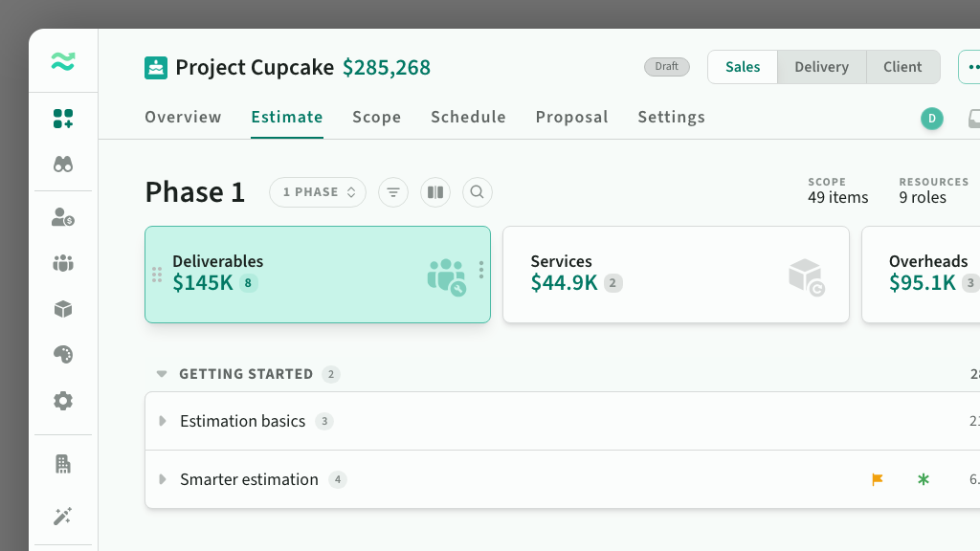Open the palette theme sidebar icon
The image size is (980, 551).
[63, 354]
